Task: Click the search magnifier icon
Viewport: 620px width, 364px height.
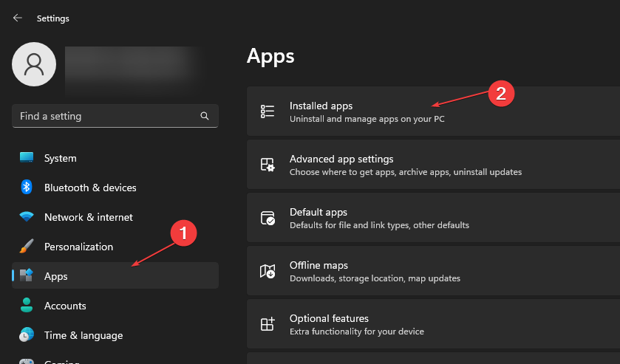Action: click(205, 117)
